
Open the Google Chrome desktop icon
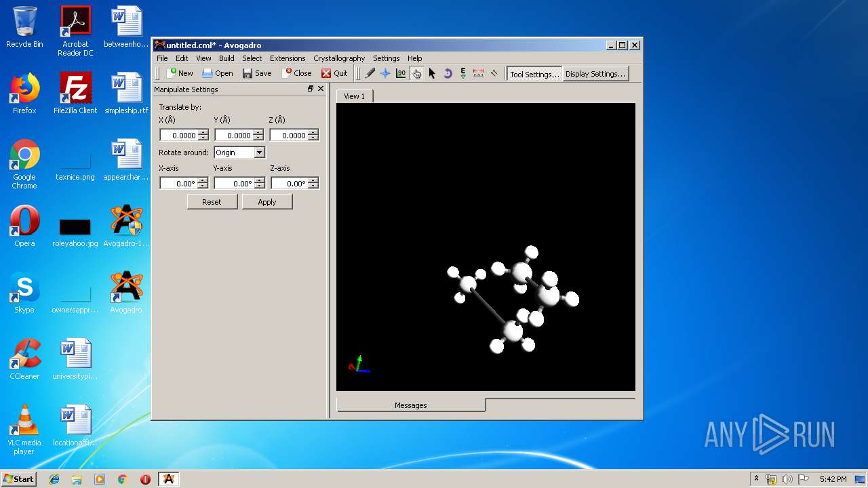coord(24,164)
